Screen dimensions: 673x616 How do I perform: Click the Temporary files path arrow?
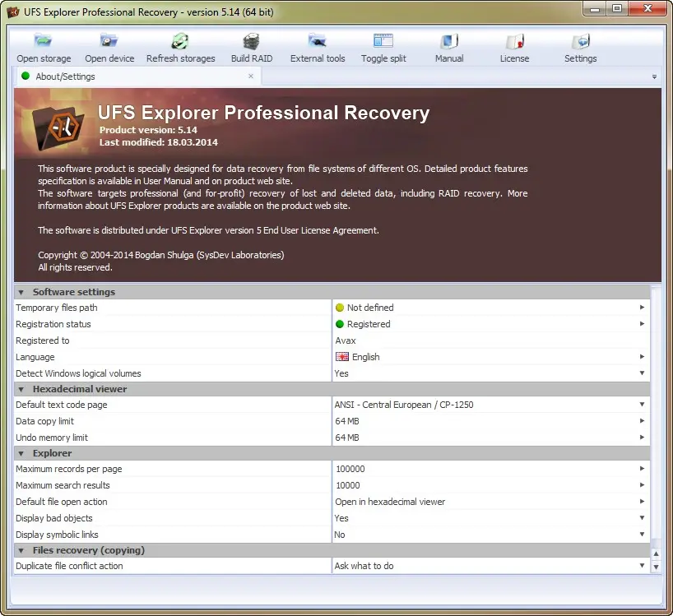(x=642, y=307)
